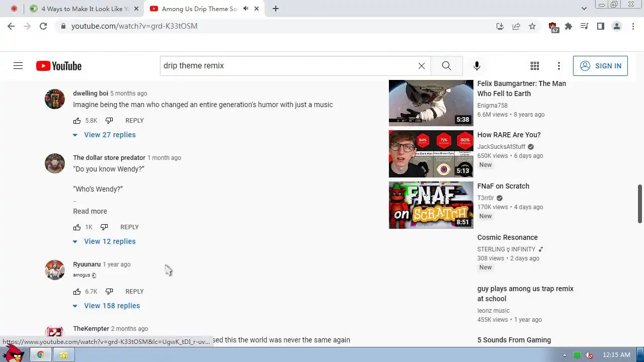Close the Among Us Drip Theme tab
Image resolution: width=644 pixels, height=362 pixels.
[x=257, y=9]
